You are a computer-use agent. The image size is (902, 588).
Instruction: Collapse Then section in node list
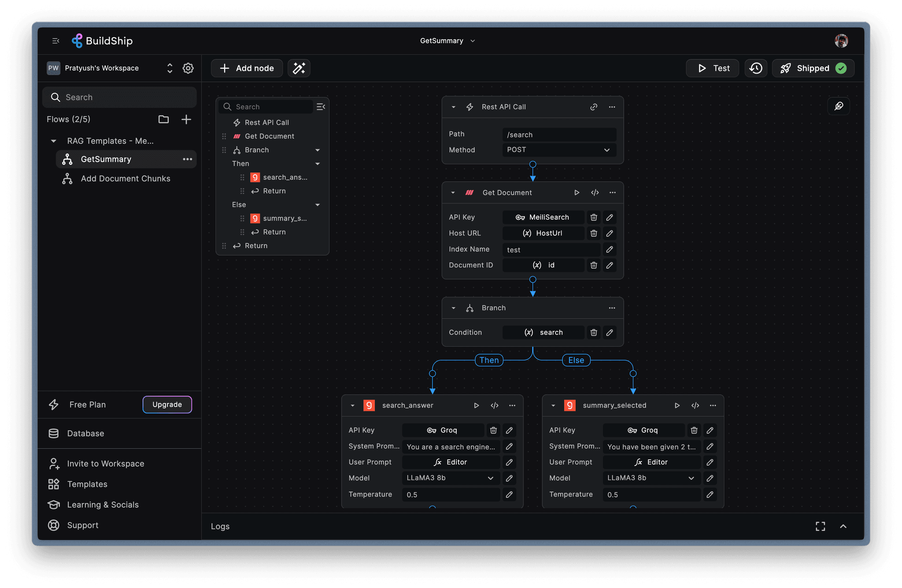[x=317, y=164]
